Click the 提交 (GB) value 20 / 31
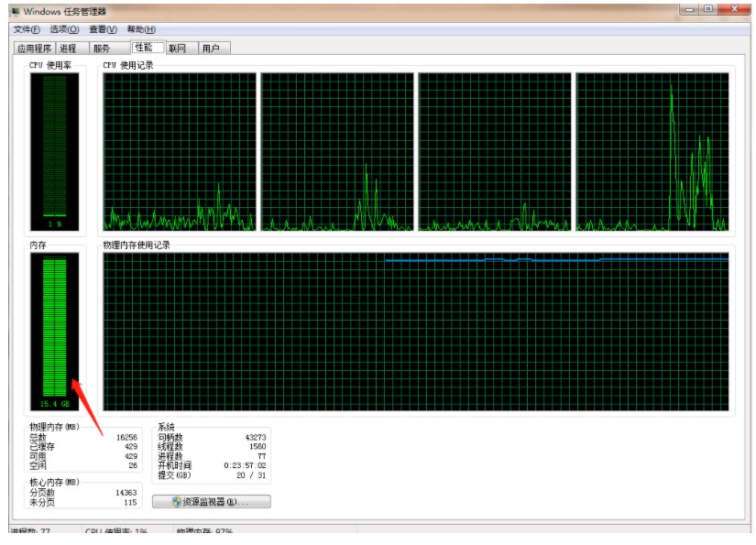756x545 pixels. [251, 475]
